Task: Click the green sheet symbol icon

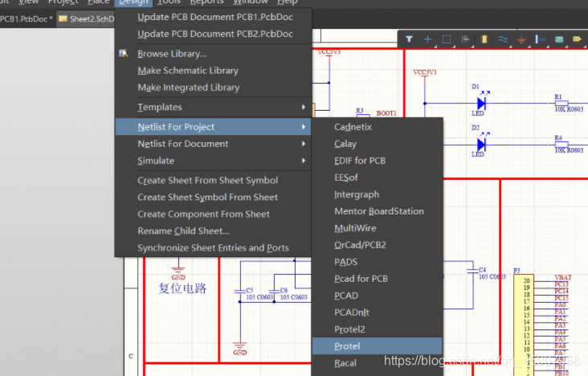Action: [x=559, y=39]
